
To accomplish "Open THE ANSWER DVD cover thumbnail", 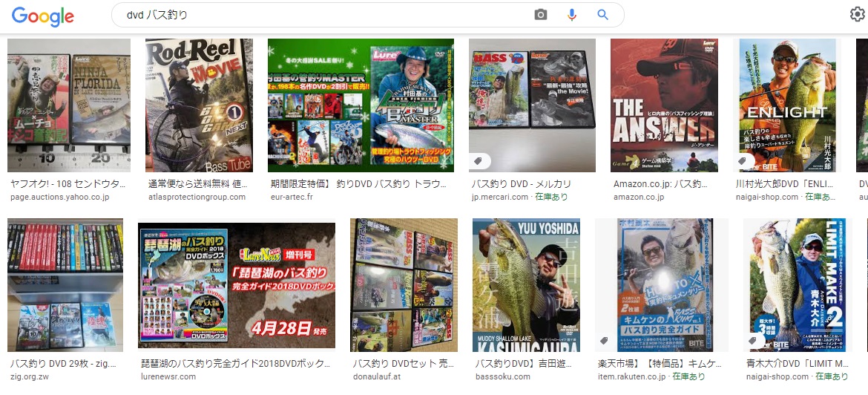I will coord(664,105).
